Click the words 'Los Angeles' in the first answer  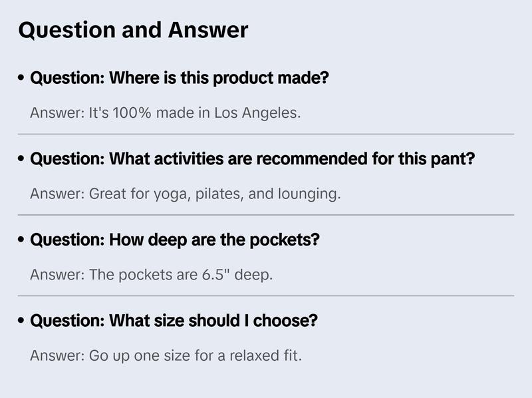coord(257,113)
